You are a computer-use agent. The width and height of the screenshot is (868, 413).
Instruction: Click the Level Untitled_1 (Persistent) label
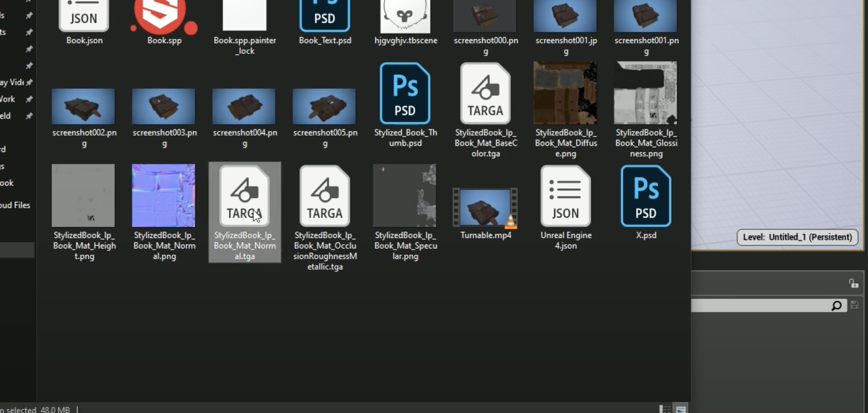797,237
